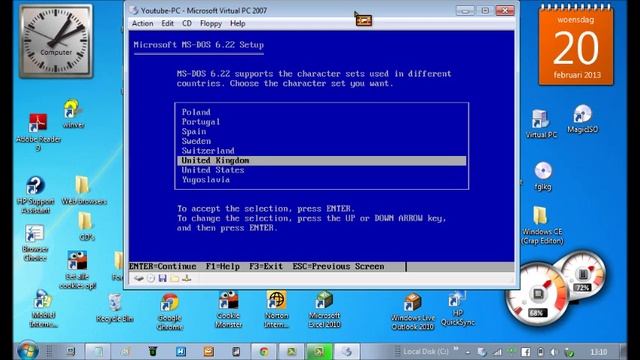This screenshot has height=360, width=640.
Task: Click the volume speaker tray icon
Action: point(554,352)
